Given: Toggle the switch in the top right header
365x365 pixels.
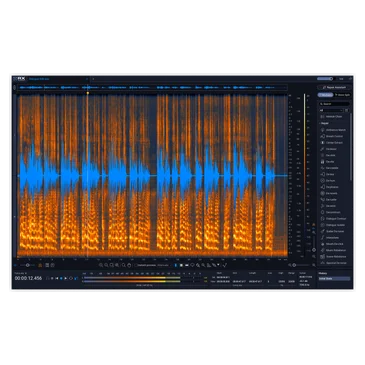Looking at the screenshot, I should pos(325,79).
